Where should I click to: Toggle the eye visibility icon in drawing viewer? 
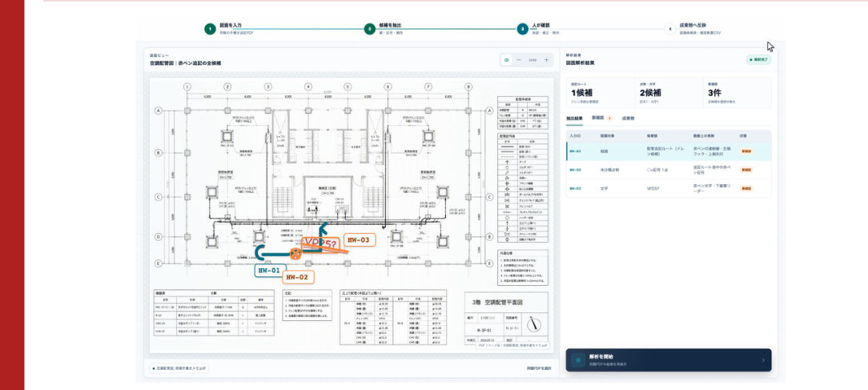(x=507, y=60)
